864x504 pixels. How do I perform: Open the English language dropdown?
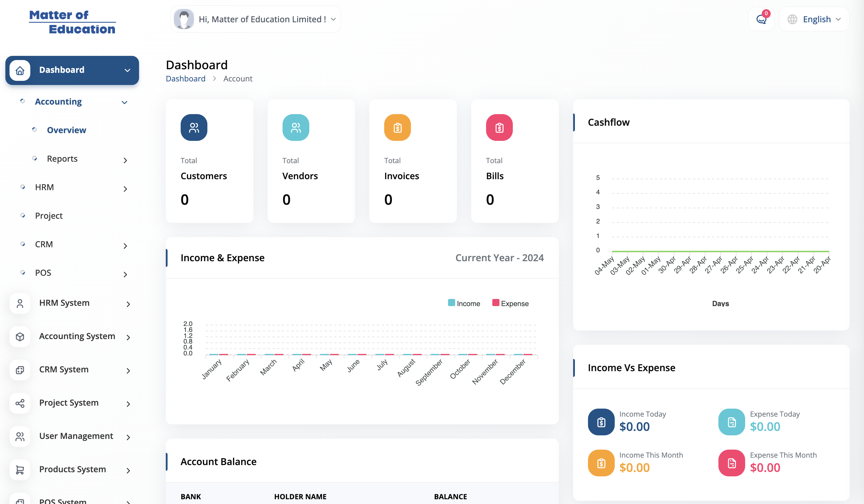tap(814, 19)
